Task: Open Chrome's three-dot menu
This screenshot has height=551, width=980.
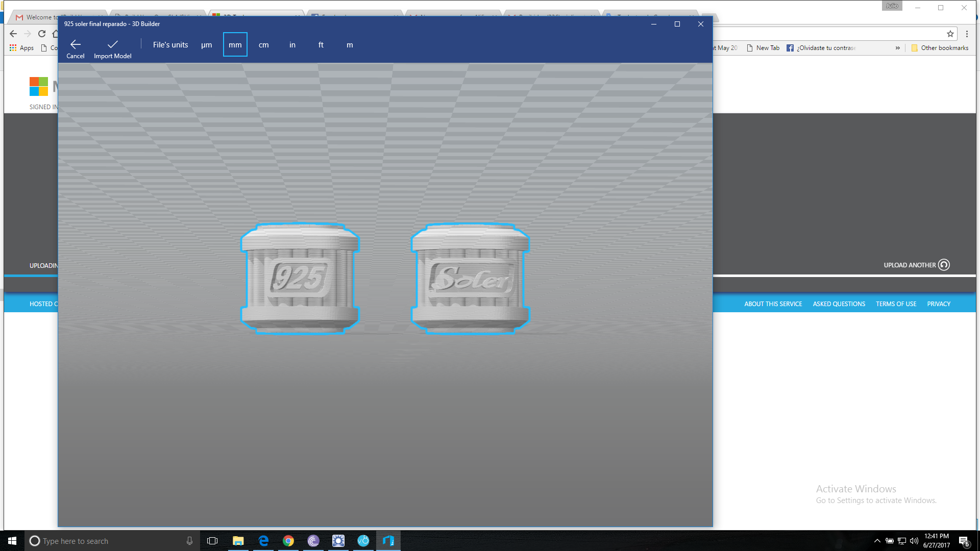Action: point(967,34)
